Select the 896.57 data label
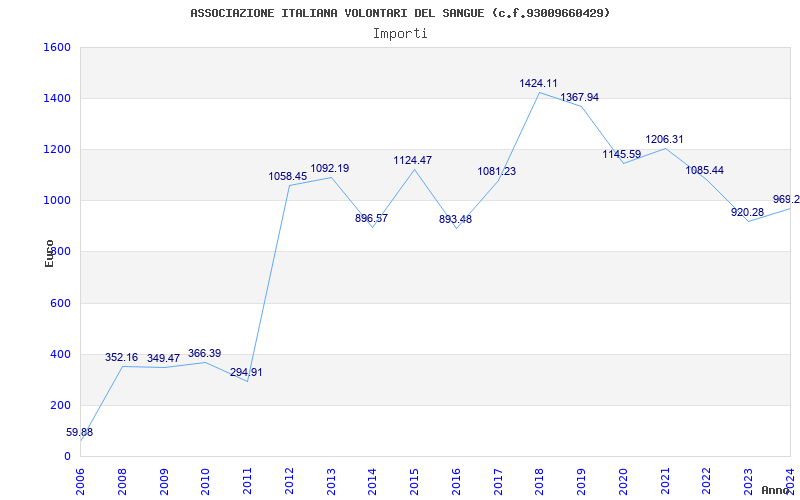Image resolution: width=800 pixels, height=500 pixels. 371,218
